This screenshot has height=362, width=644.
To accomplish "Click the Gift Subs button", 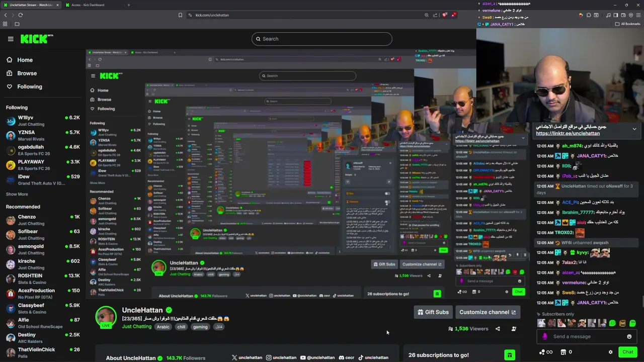I will (433, 312).
